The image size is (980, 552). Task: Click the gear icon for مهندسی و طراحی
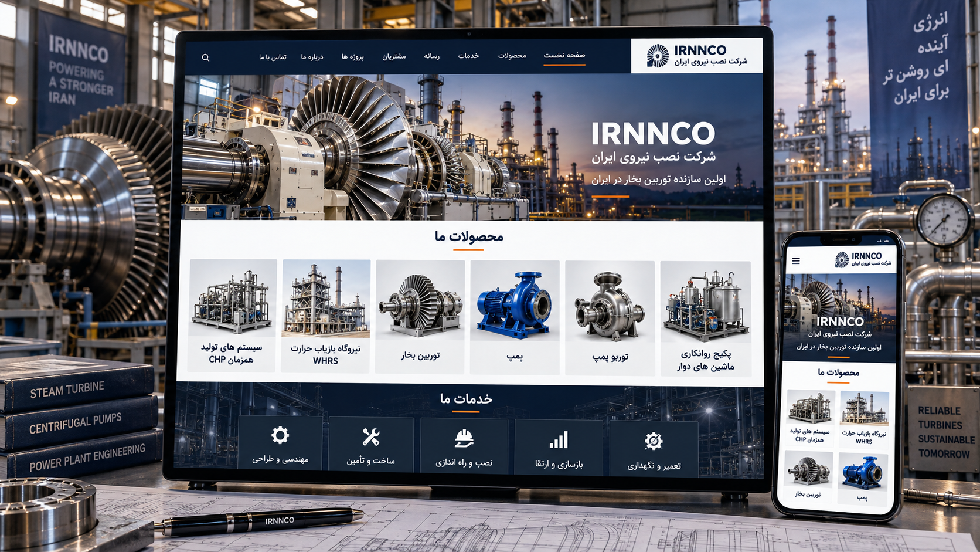tap(280, 435)
